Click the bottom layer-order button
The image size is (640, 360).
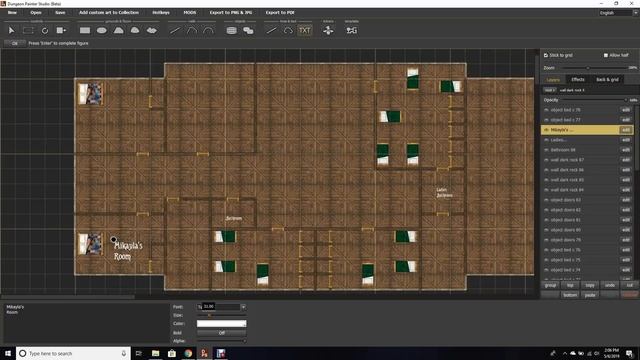coord(570,295)
